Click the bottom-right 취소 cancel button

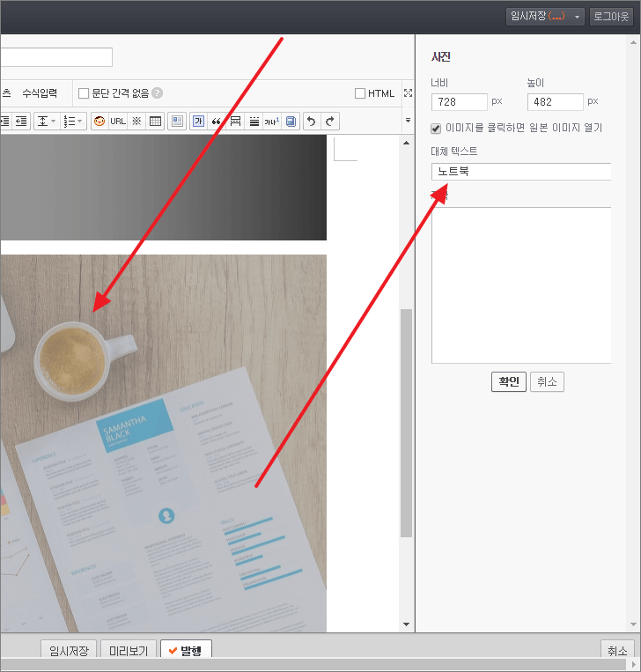[x=617, y=651]
